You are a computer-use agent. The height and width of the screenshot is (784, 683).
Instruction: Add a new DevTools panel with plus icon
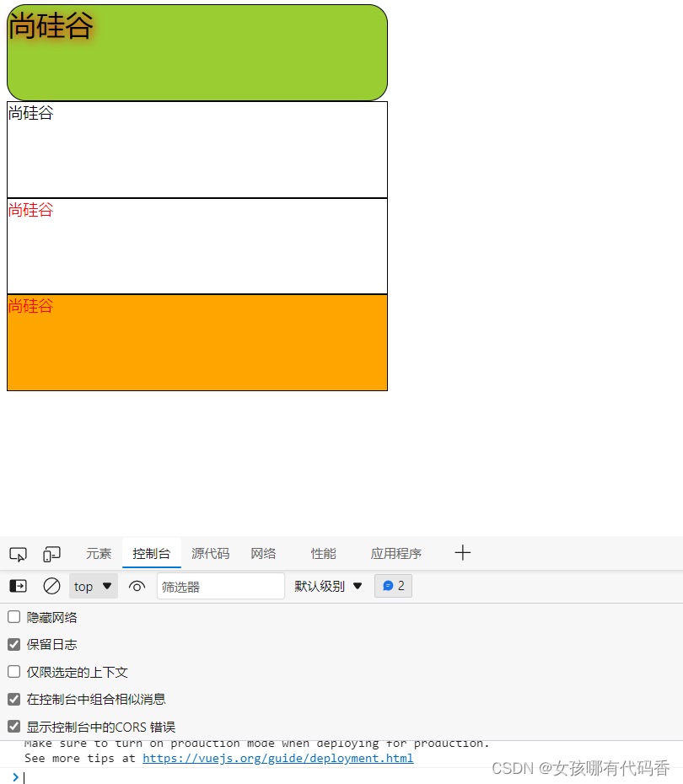point(462,553)
